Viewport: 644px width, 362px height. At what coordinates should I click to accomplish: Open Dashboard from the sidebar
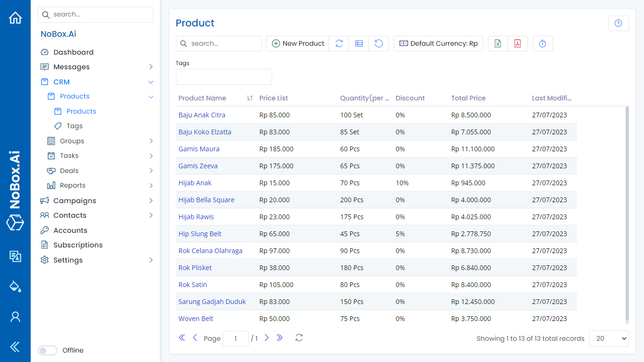[73, 52]
